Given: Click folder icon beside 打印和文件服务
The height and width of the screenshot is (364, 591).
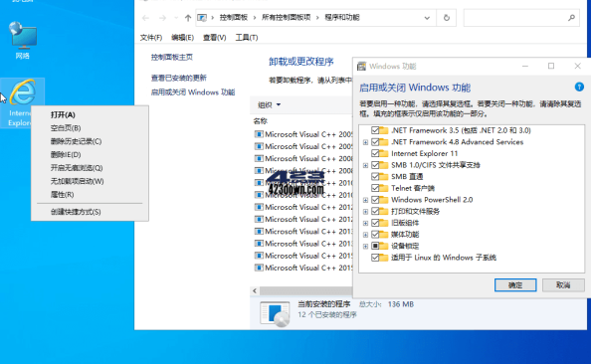Looking at the screenshot, I should point(384,211).
